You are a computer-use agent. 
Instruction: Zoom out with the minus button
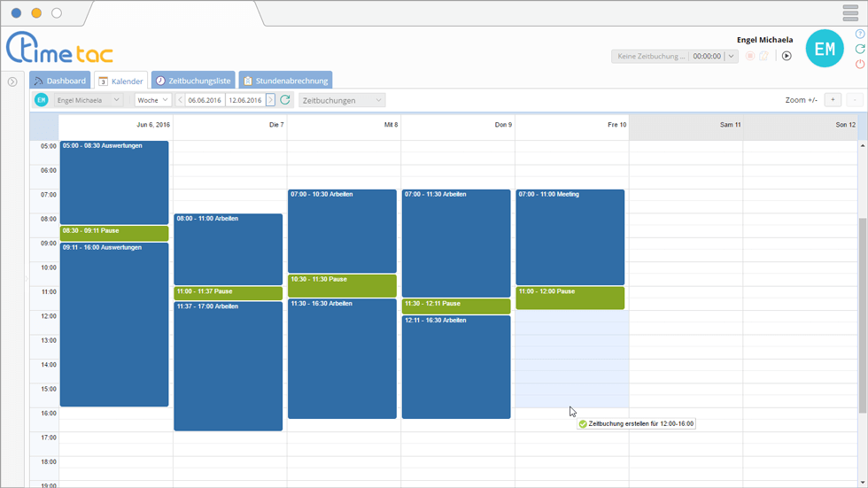(855, 99)
